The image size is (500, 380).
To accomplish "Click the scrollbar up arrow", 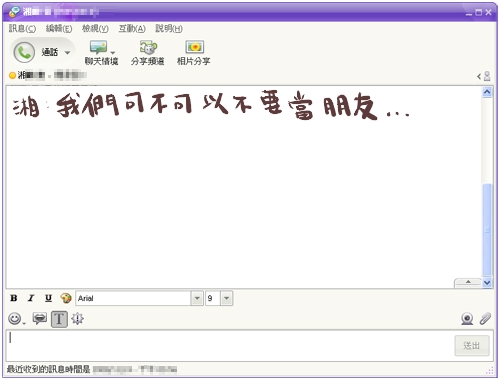I will (487, 92).
